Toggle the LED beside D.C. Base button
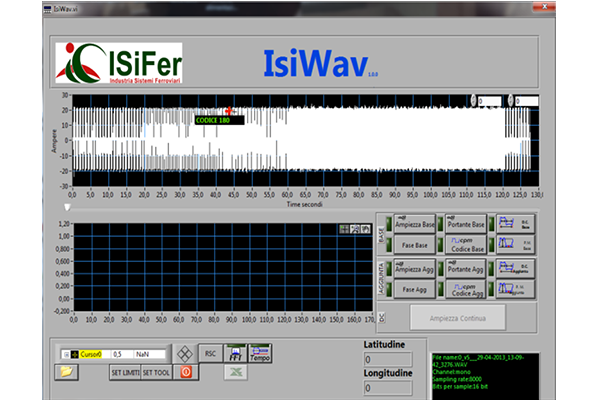 point(491,224)
